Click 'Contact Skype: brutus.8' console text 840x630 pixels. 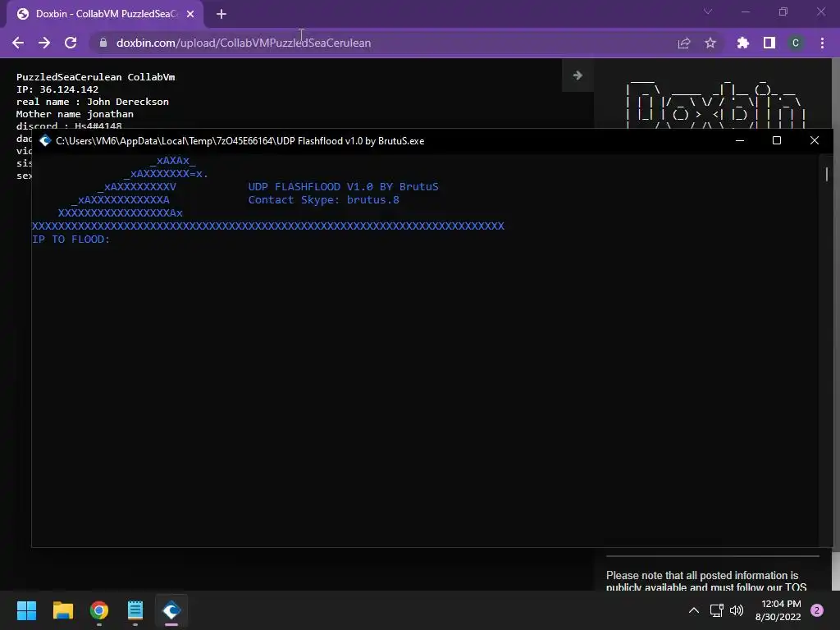[x=323, y=200]
